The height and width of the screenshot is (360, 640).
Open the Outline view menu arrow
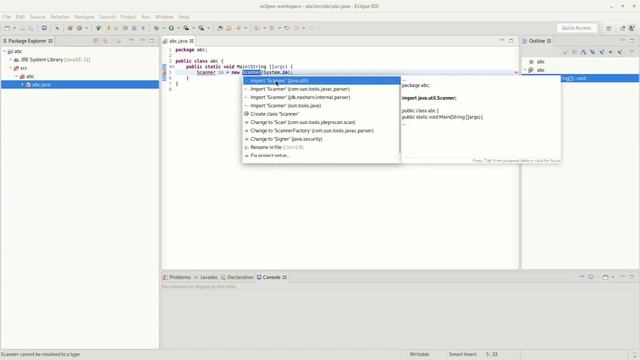[x=632, y=52]
